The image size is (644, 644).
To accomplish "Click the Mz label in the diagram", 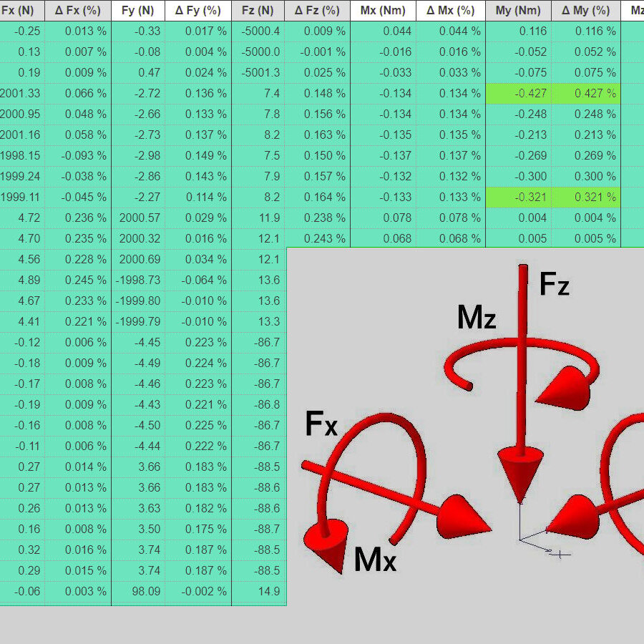I will pos(477,318).
